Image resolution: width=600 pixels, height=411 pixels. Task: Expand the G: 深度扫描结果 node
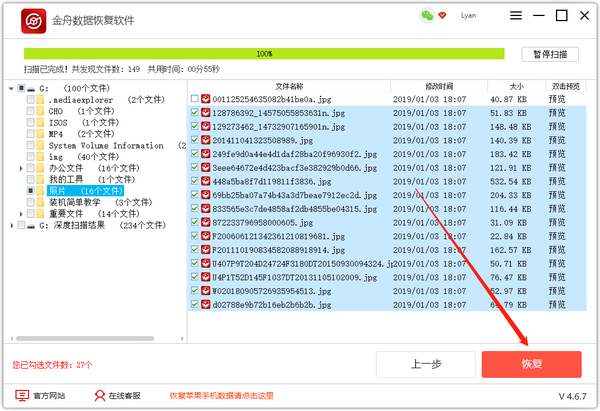click(10, 225)
